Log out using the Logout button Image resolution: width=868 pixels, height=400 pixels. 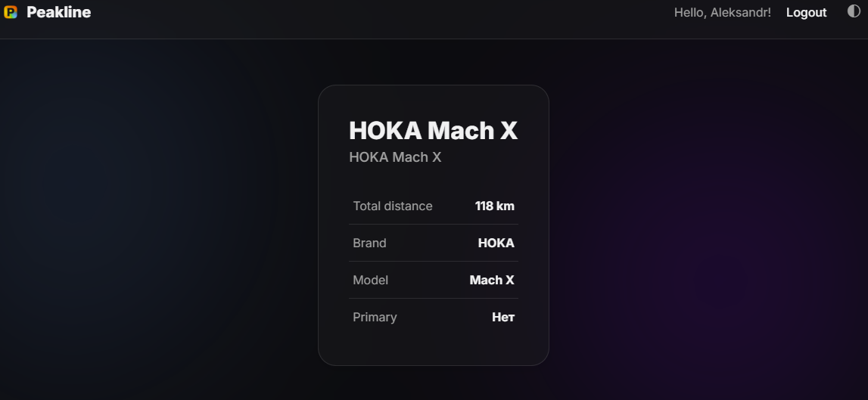[x=806, y=13]
